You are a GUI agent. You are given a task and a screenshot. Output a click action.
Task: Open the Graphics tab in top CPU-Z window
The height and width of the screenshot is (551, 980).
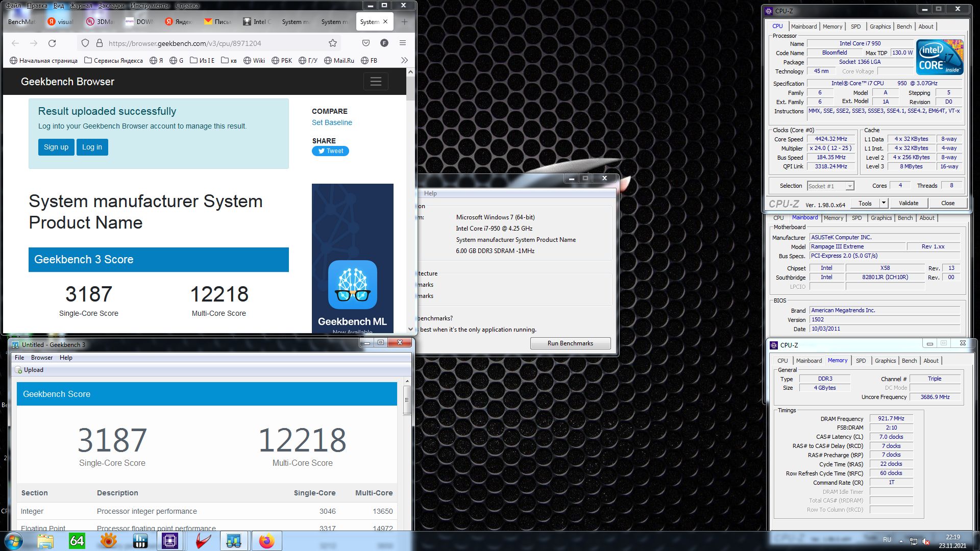[880, 27]
